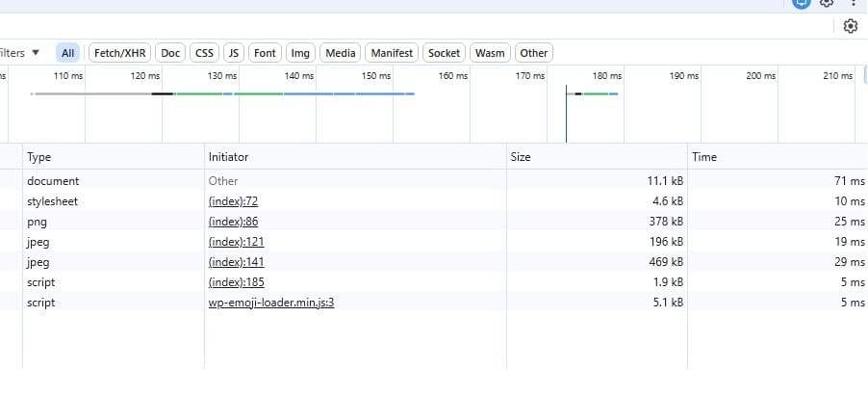The height and width of the screenshot is (396, 868).
Task: Click the 180 ms timeline overview label
Action: tap(606, 76)
